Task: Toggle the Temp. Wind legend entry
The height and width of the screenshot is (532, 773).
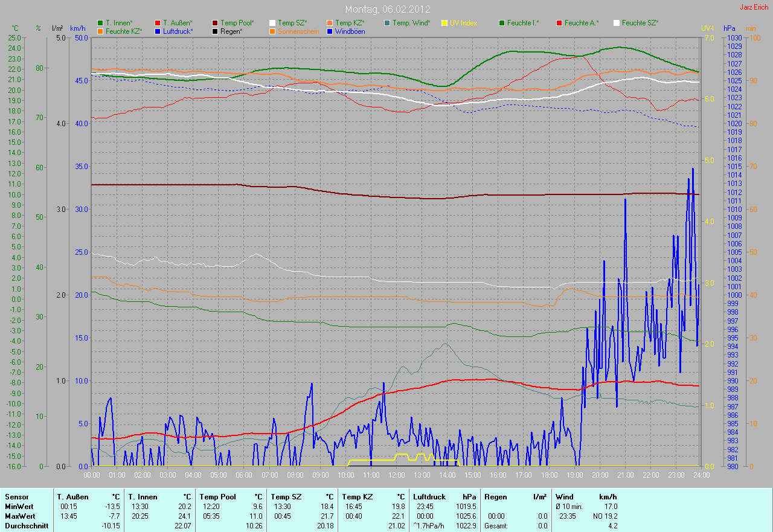Action: (x=411, y=23)
